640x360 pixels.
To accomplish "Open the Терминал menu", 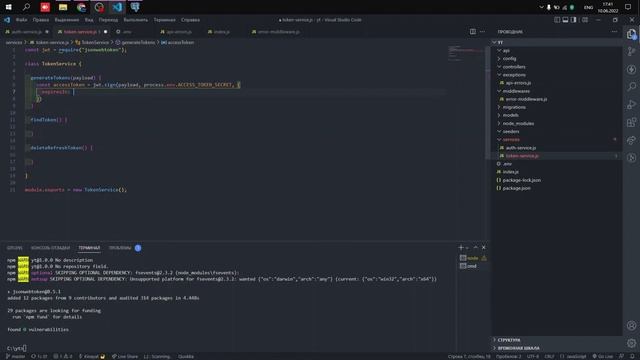I will (x=164, y=20).
